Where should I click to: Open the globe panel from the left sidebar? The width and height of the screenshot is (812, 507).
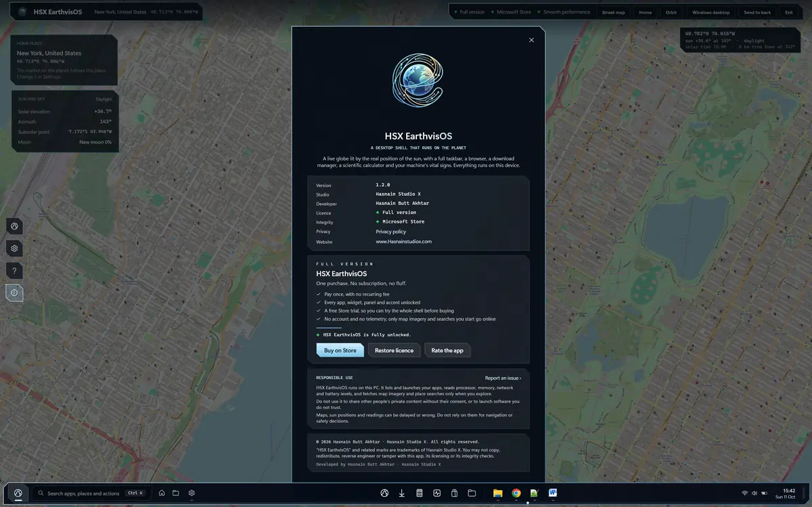14,227
